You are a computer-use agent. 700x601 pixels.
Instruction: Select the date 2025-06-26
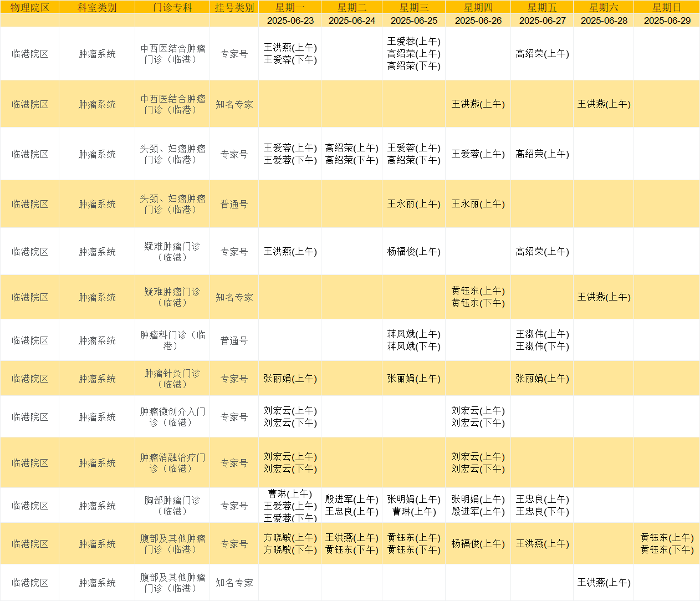[478, 21]
